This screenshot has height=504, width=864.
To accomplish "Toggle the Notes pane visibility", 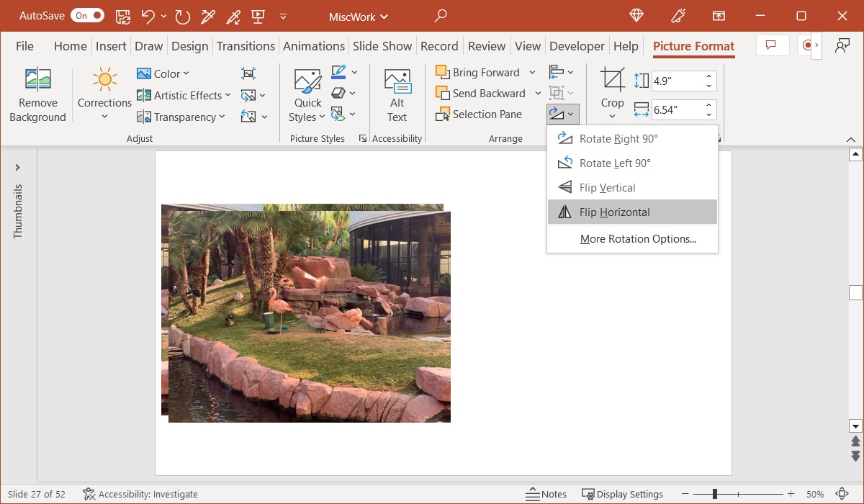I will [x=546, y=494].
